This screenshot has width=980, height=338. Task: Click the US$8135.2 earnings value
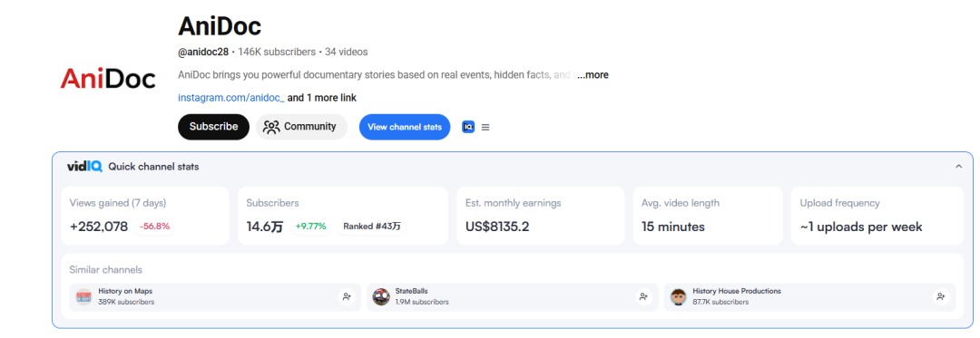(497, 227)
